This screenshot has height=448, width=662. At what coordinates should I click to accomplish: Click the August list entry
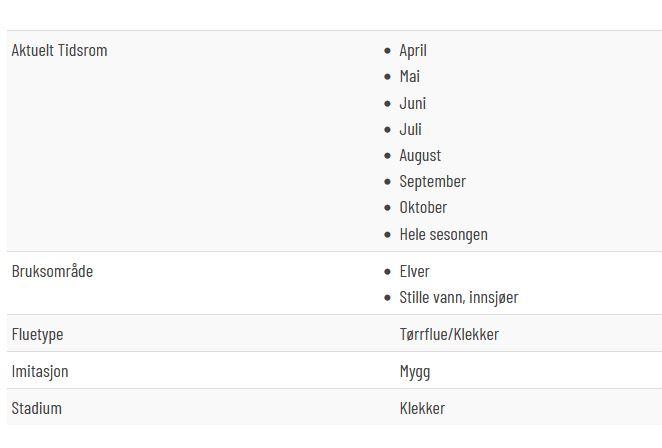click(x=420, y=156)
